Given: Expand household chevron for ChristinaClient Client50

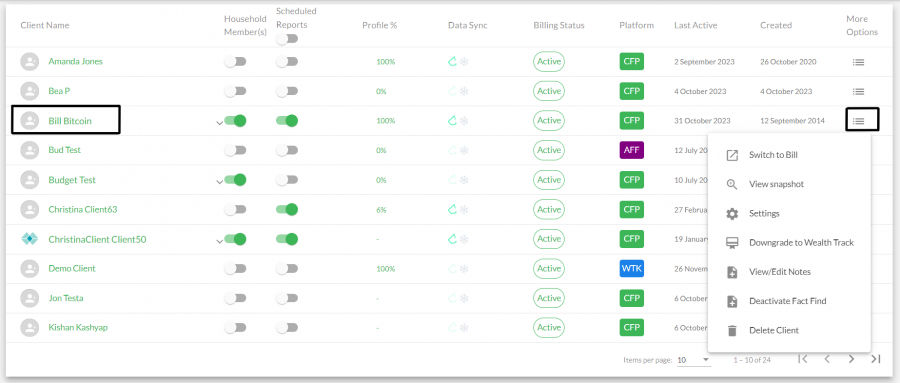Looking at the screenshot, I should coord(219,241).
